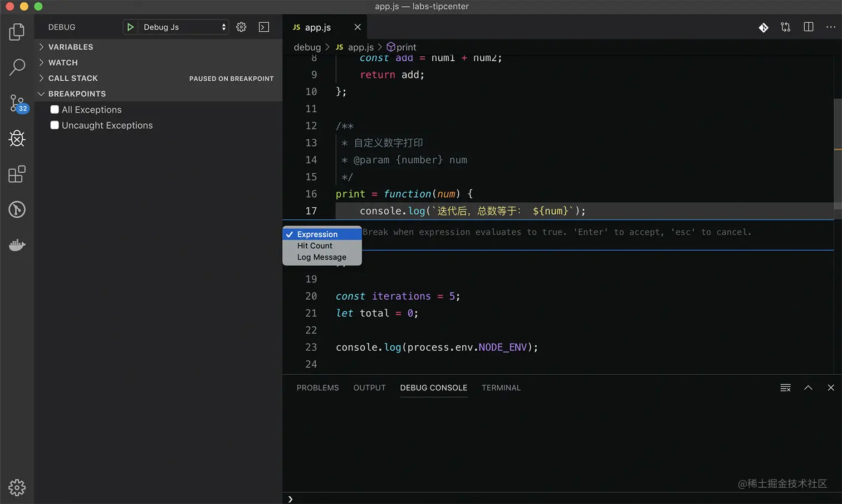
Task: Focus the breakpoint expression input field
Action: pyautogui.click(x=597, y=232)
